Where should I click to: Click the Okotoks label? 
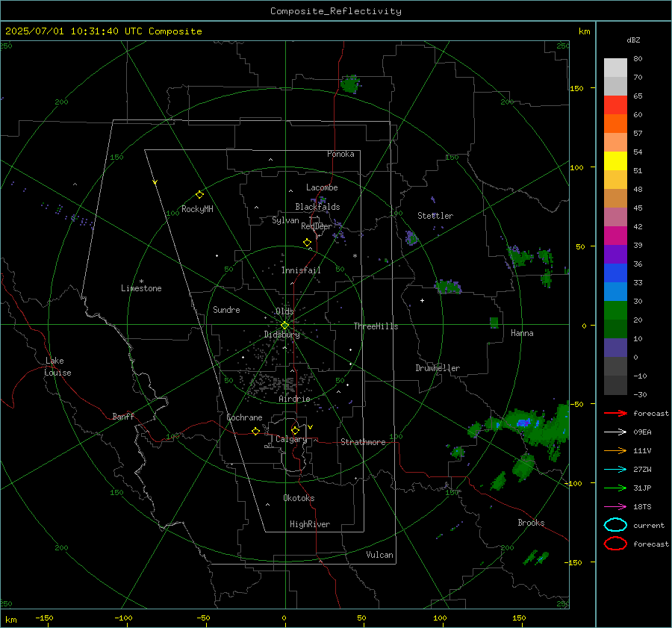[x=299, y=498]
